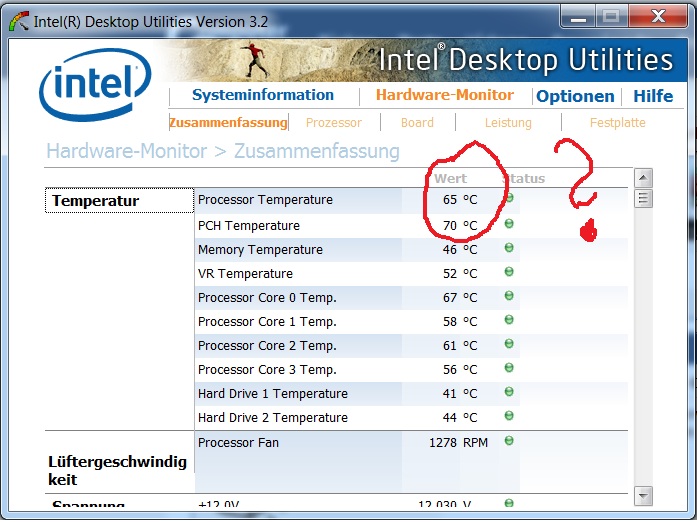Click the 44 °C Hard Drive 2 value
This screenshot has height=522, width=697.
tap(460, 418)
